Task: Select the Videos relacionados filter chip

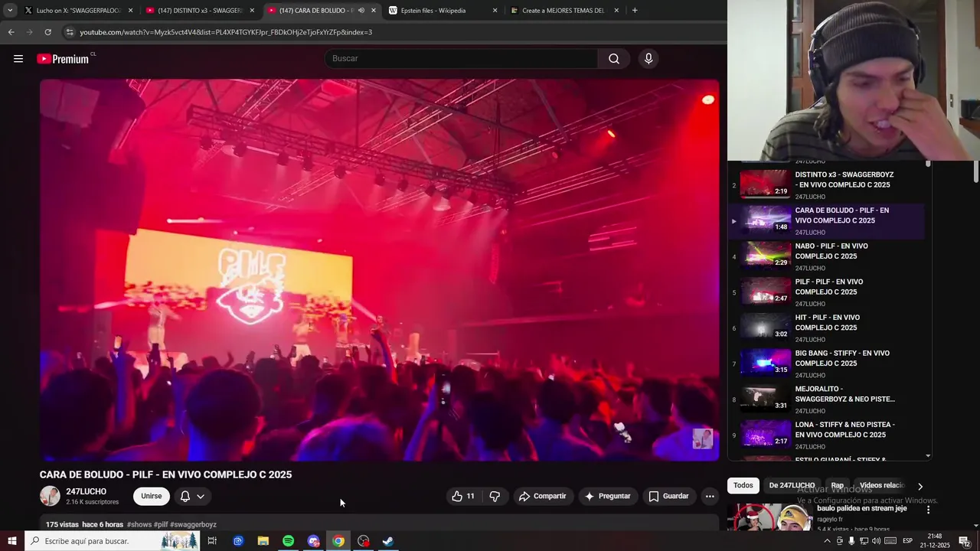Action: (880, 485)
